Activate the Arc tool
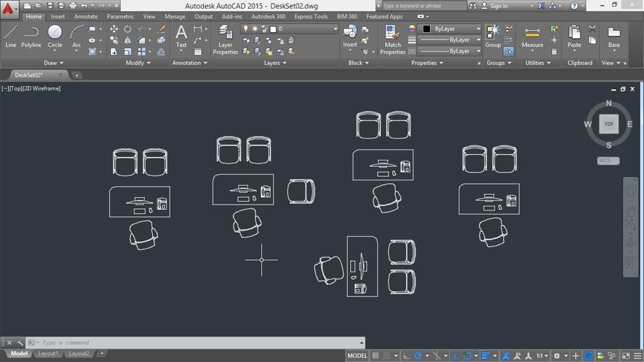Screen dimensions: 644x362 [76, 36]
